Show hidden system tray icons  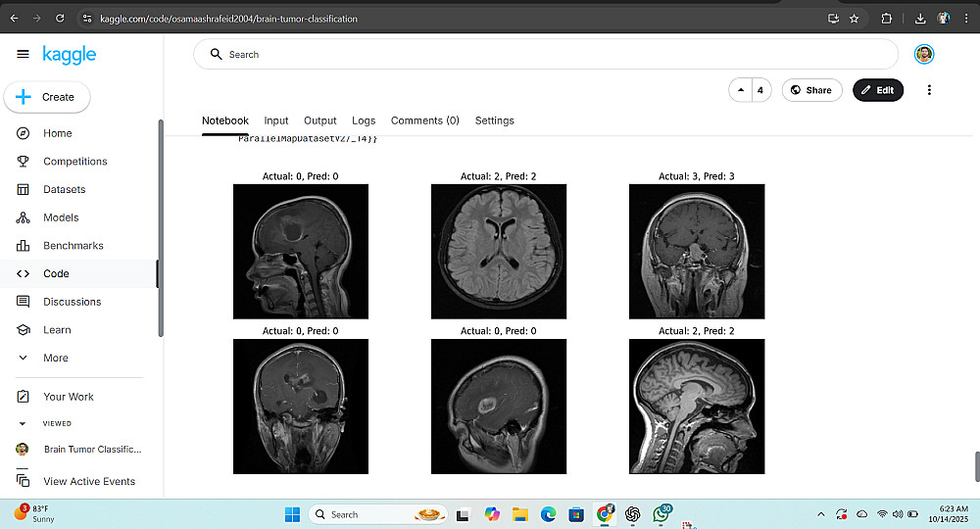click(x=820, y=514)
